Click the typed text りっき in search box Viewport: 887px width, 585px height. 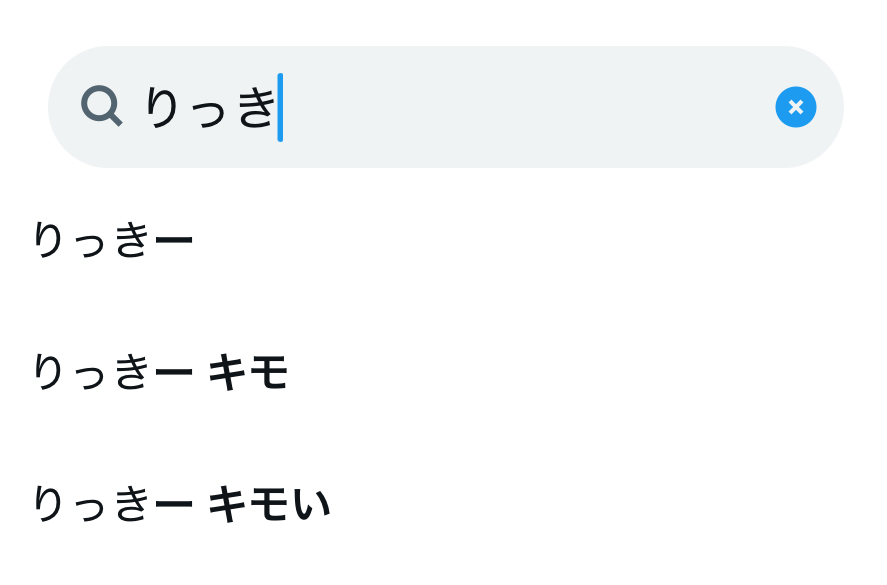tap(210, 107)
